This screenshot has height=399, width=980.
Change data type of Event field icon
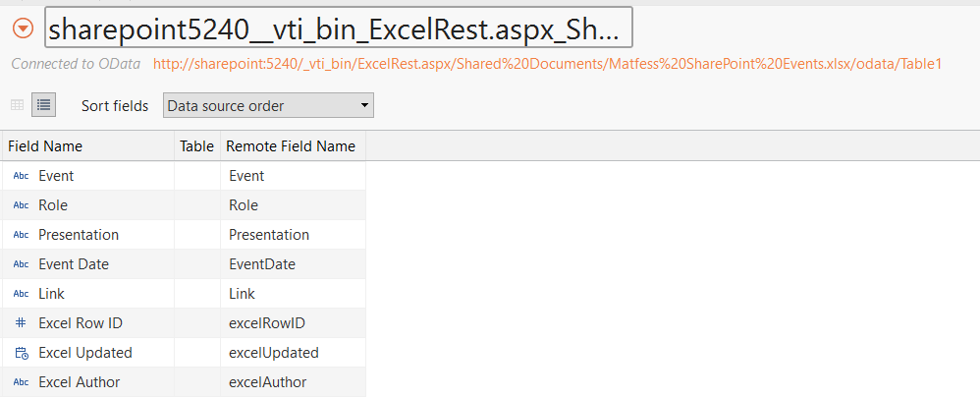coord(22,176)
